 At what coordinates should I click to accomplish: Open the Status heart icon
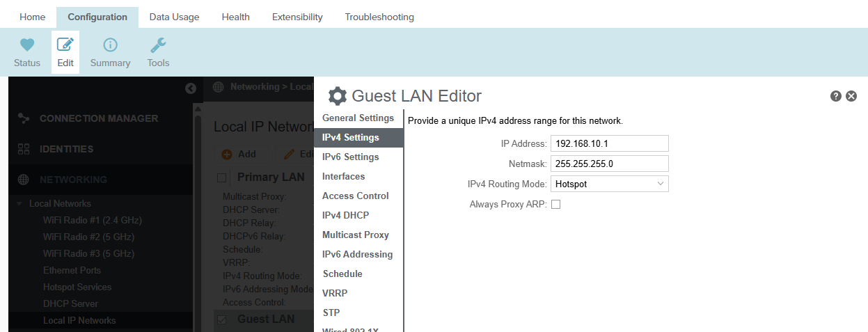click(x=27, y=45)
